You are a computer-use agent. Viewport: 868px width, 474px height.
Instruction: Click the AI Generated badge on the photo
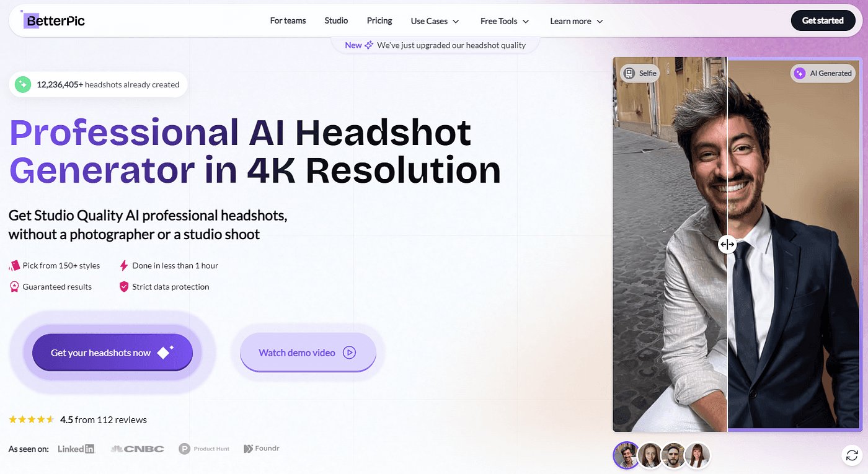[x=823, y=73]
